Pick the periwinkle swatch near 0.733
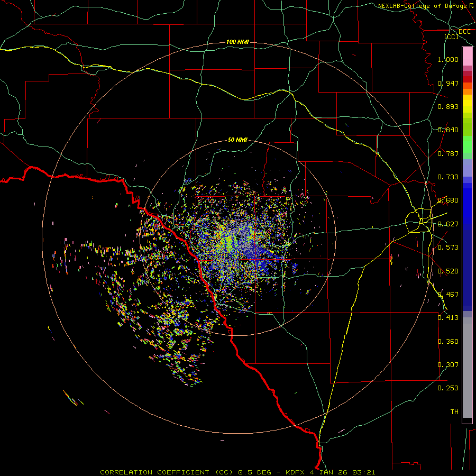Viewport: 476px width, 476px height. click(467, 168)
